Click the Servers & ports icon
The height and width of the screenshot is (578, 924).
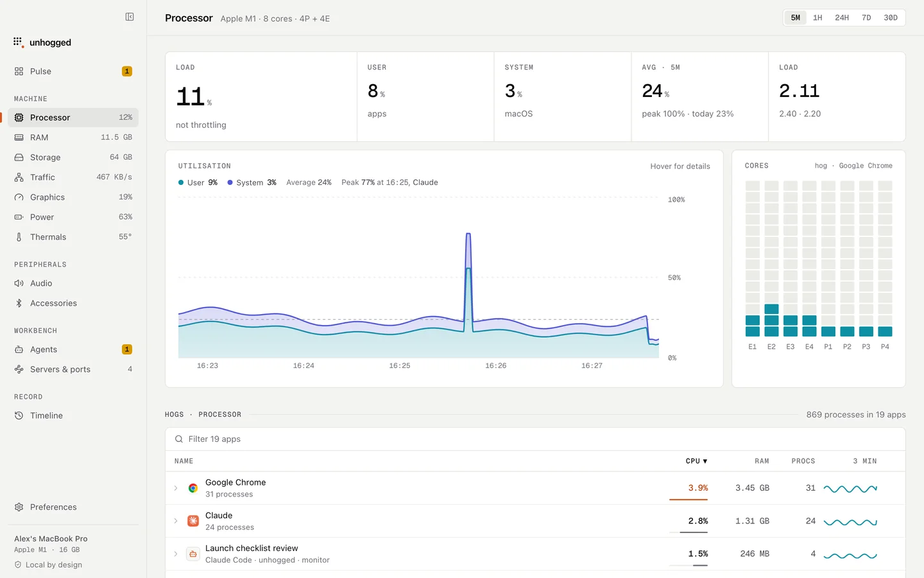pyautogui.click(x=19, y=369)
